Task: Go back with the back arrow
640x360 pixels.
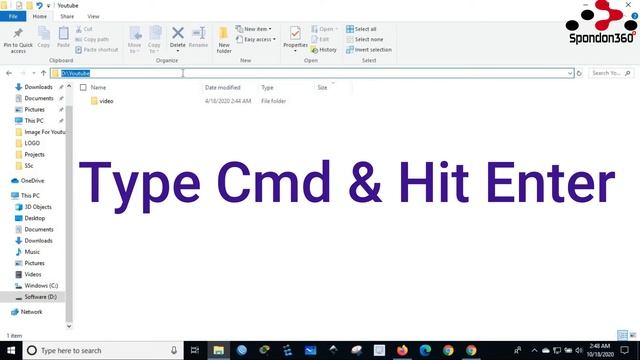Action: 9,73
